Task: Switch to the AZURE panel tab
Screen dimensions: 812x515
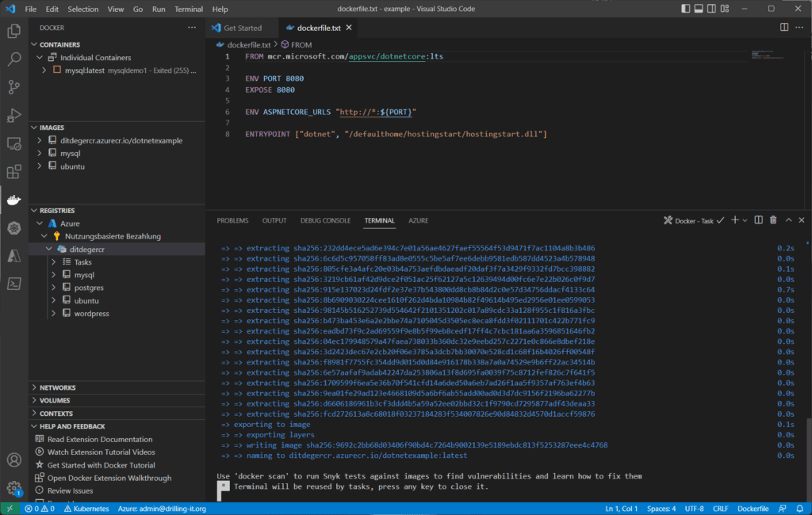Action: 418,220
